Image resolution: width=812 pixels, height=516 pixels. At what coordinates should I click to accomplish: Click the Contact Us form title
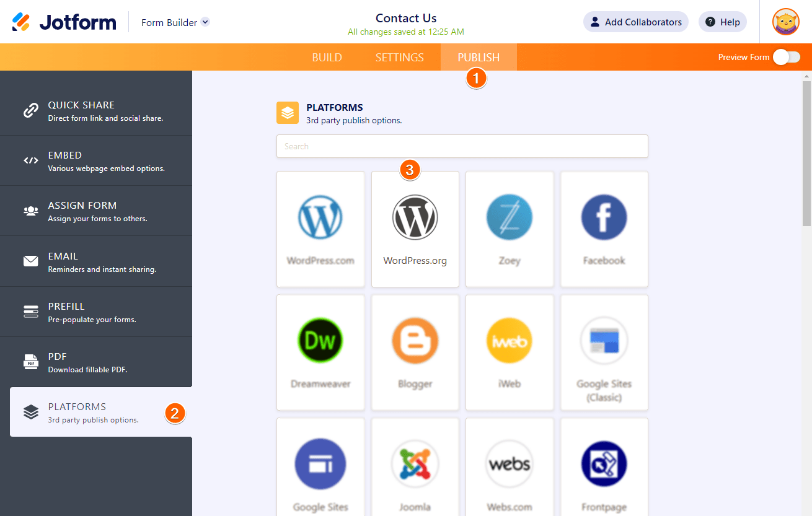[406, 18]
